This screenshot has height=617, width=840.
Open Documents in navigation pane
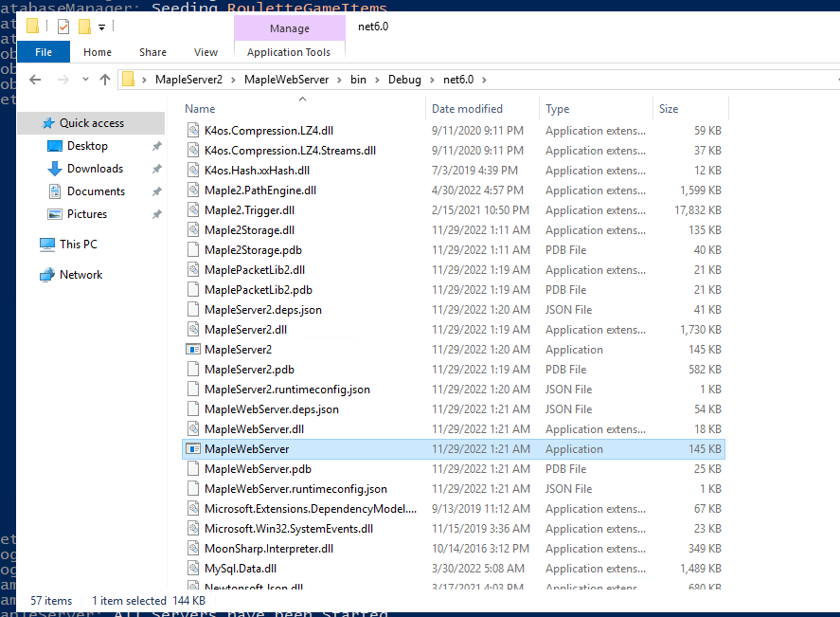pyautogui.click(x=96, y=191)
